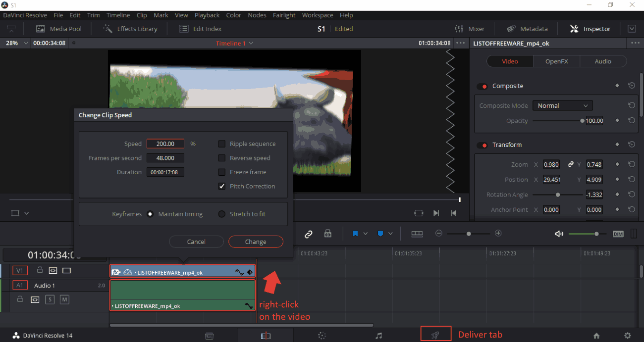This screenshot has height=342, width=644.
Task: Confirm speed with the Change button
Action: [x=256, y=242]
